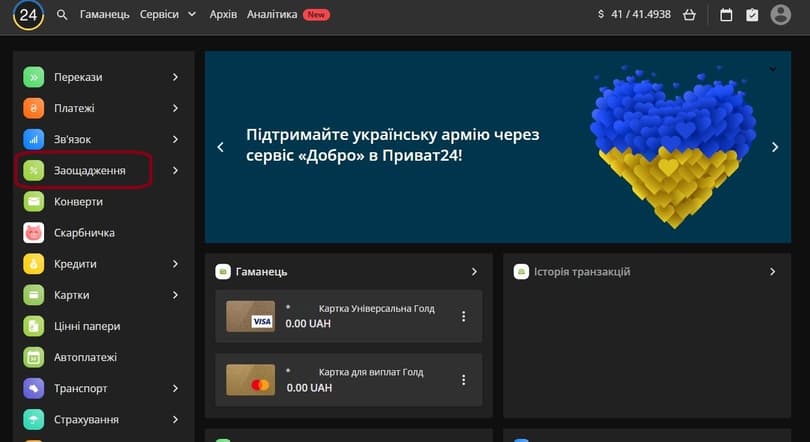Expand the Платежі submenu arrow

pyautogui.click(x=175, y=108)
